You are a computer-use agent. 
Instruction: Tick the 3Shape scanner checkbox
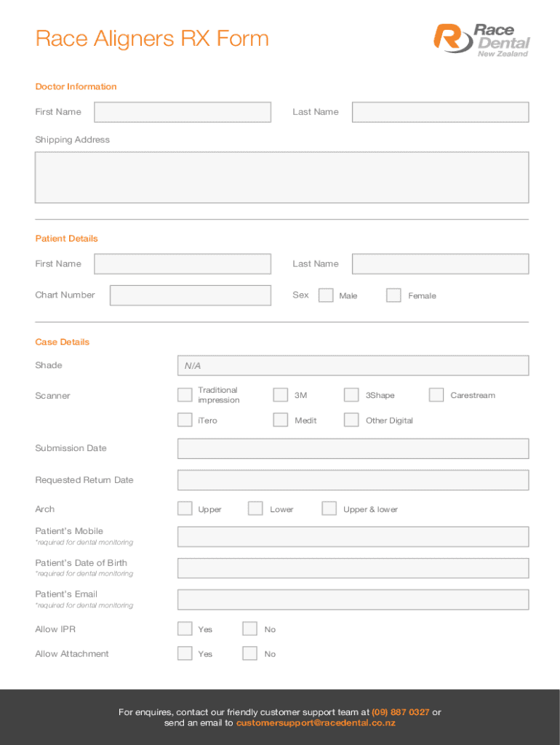pos(351,395)
